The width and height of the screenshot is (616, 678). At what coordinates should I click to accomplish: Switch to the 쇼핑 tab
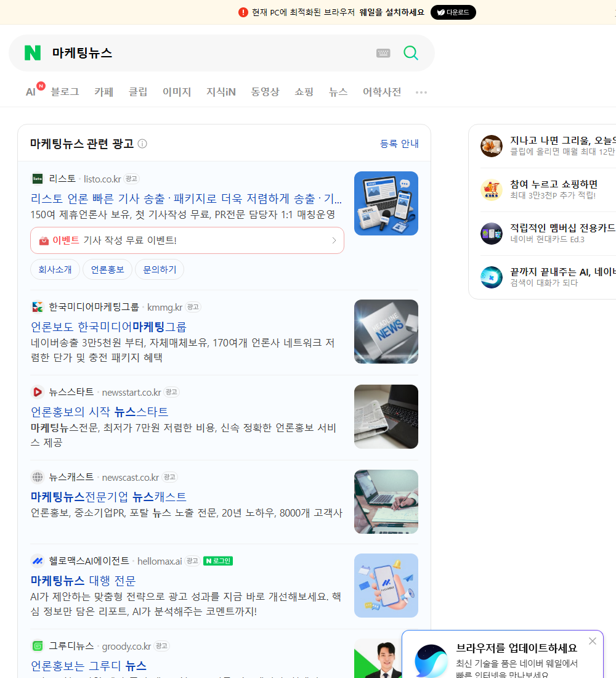(304, 92)
